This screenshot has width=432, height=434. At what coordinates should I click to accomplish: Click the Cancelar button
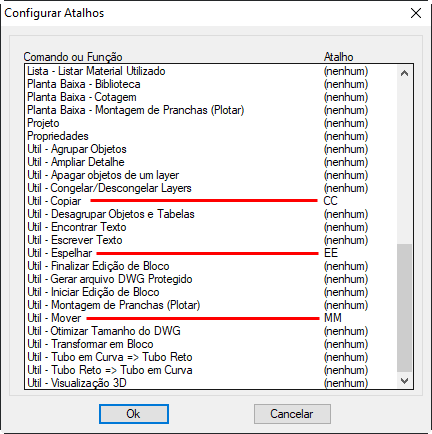[292, 414]
